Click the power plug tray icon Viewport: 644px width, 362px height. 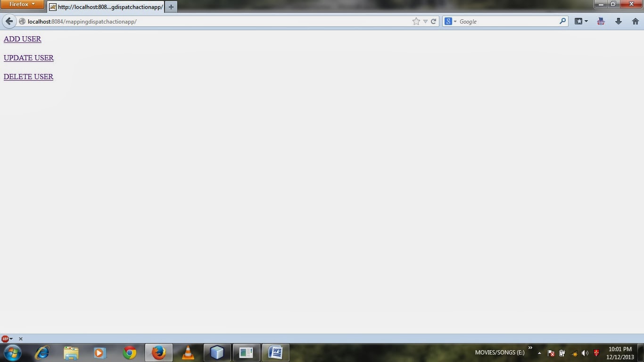point(562,353)
